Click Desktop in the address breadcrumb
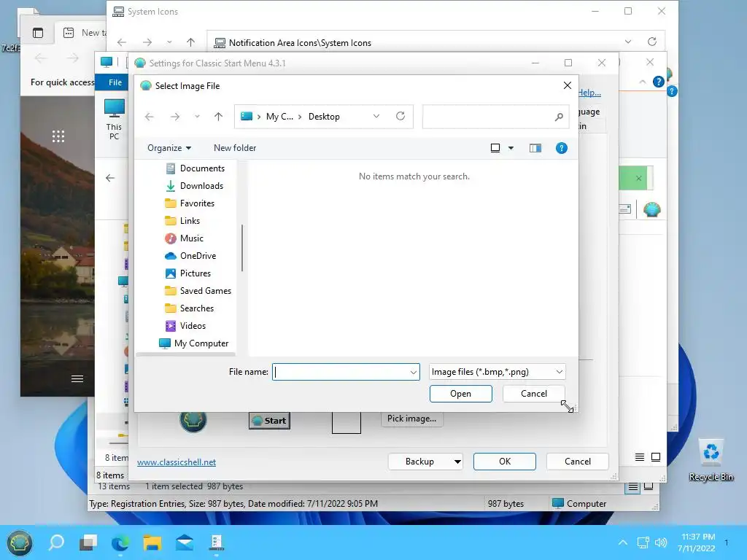This screenshot has height=560, width=747. pyautogui.click(x=324, y=117)
